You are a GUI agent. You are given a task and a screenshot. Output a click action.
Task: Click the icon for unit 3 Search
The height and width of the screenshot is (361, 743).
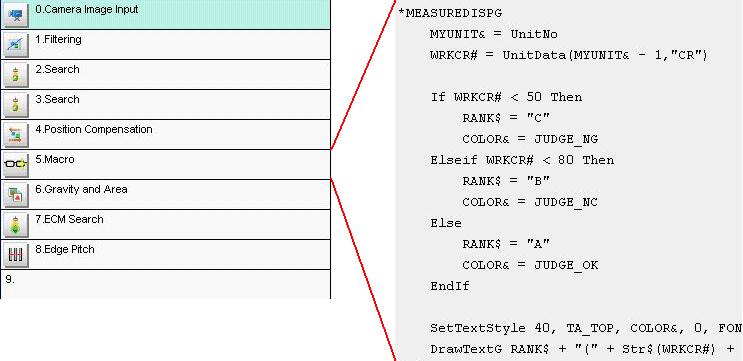[16, 104]
